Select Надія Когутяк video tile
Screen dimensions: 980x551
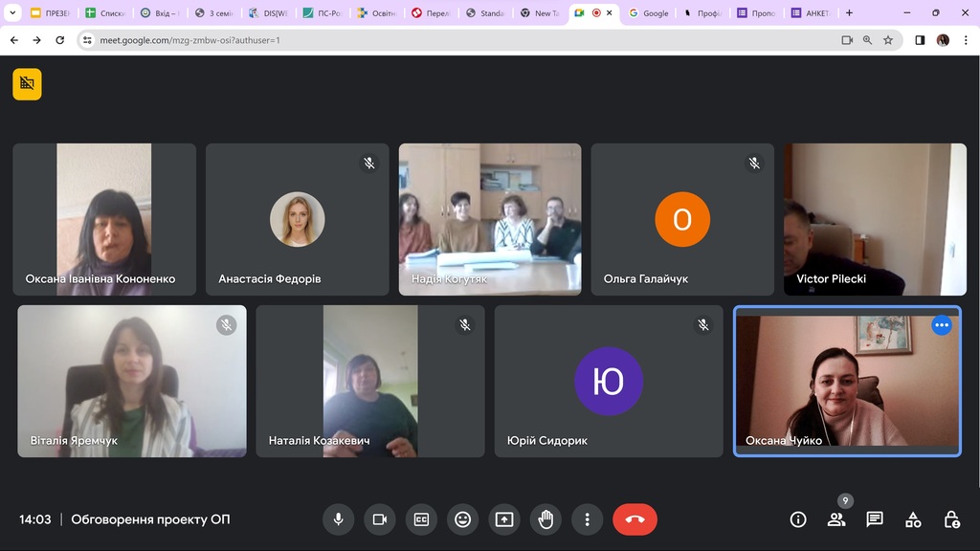[490, 219]
